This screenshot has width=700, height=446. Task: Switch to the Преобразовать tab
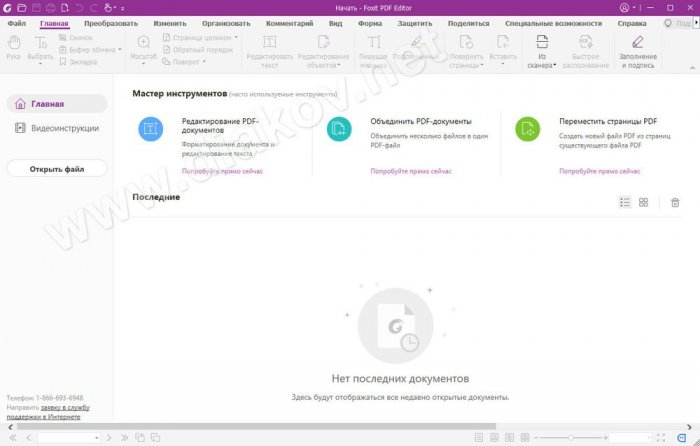pyautogui.click(x=111, y=23)
